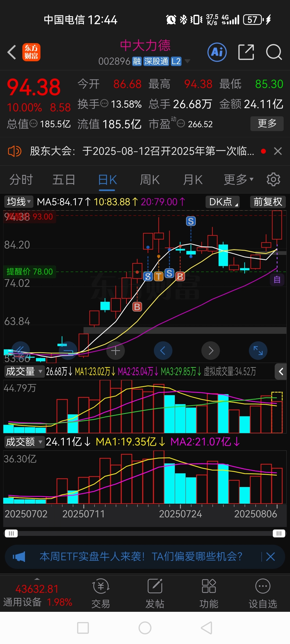Tap the 深股通 tag
Image resolution: width=290 pixels, height=644 pixels.
point(156,61)
